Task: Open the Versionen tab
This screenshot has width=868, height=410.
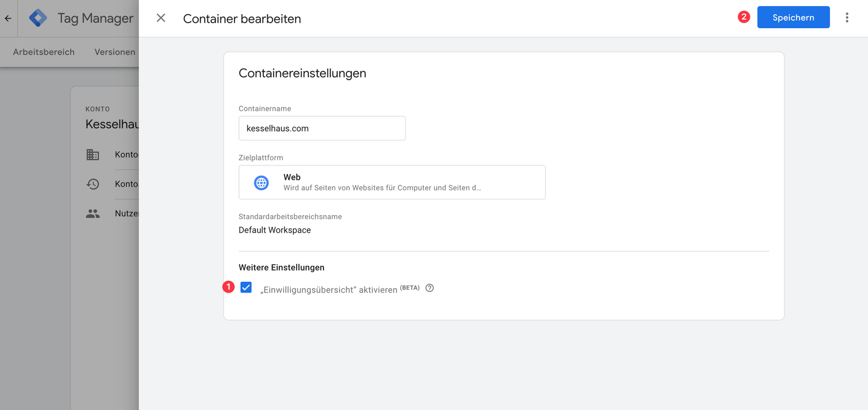Action: (x=115, y=52)
